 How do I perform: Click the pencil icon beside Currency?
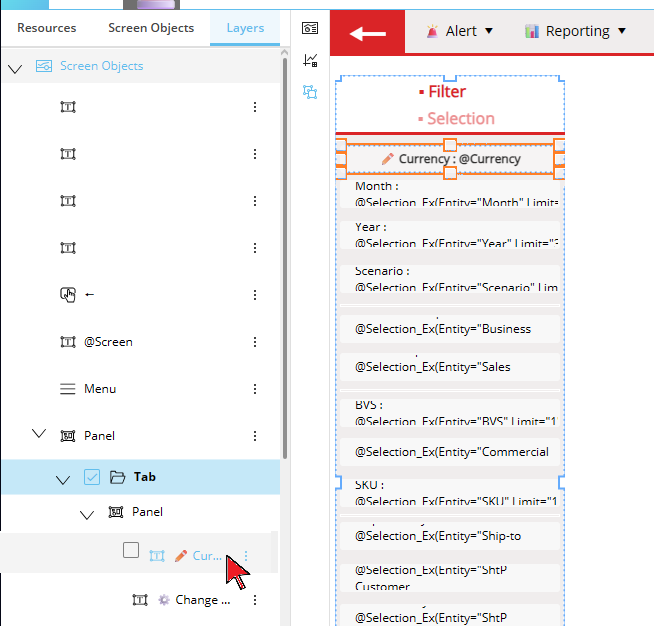(x=387, y=159)
